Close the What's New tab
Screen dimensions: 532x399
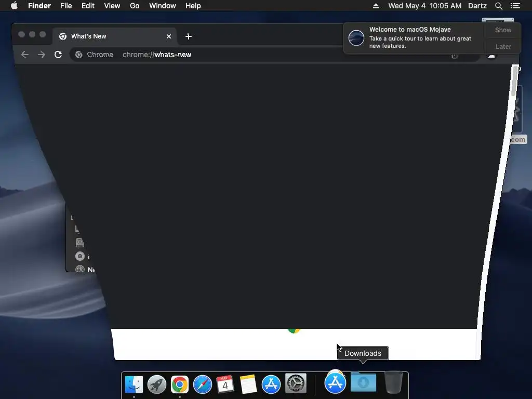coord(169,36)
